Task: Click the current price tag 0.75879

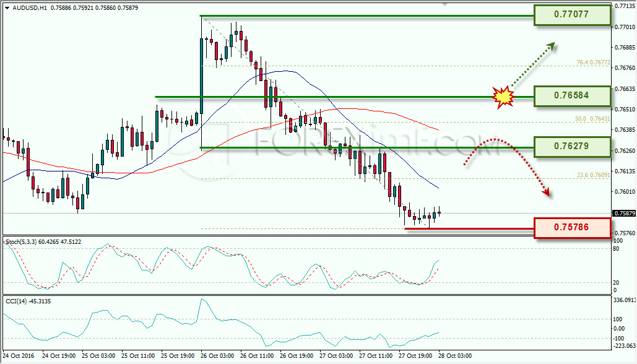Action: (x=624, y=214)
